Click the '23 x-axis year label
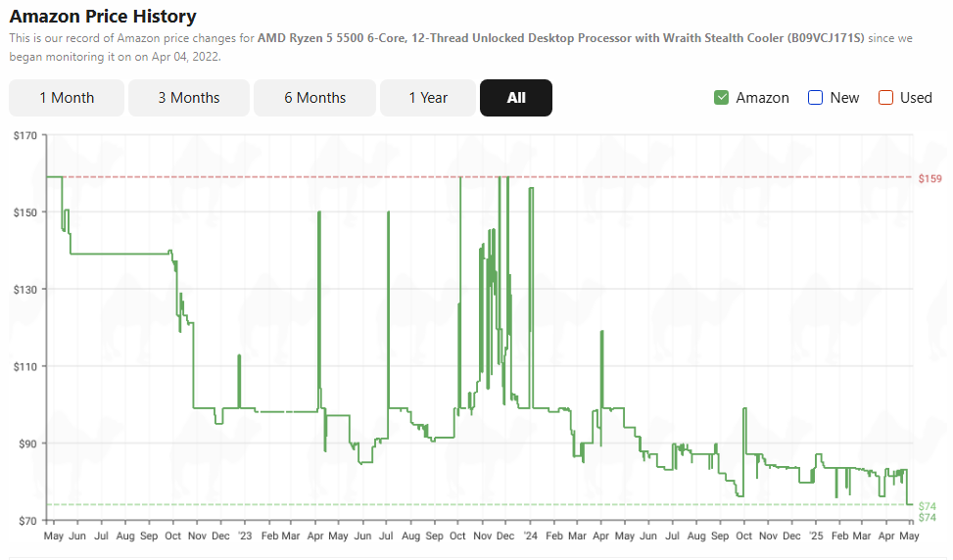 tap(244, 536)
